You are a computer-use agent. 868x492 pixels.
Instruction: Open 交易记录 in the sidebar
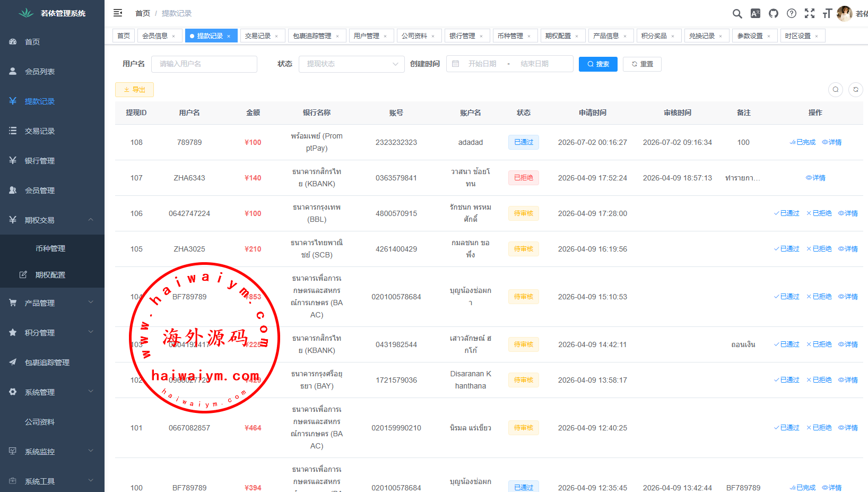click(52, 131)
